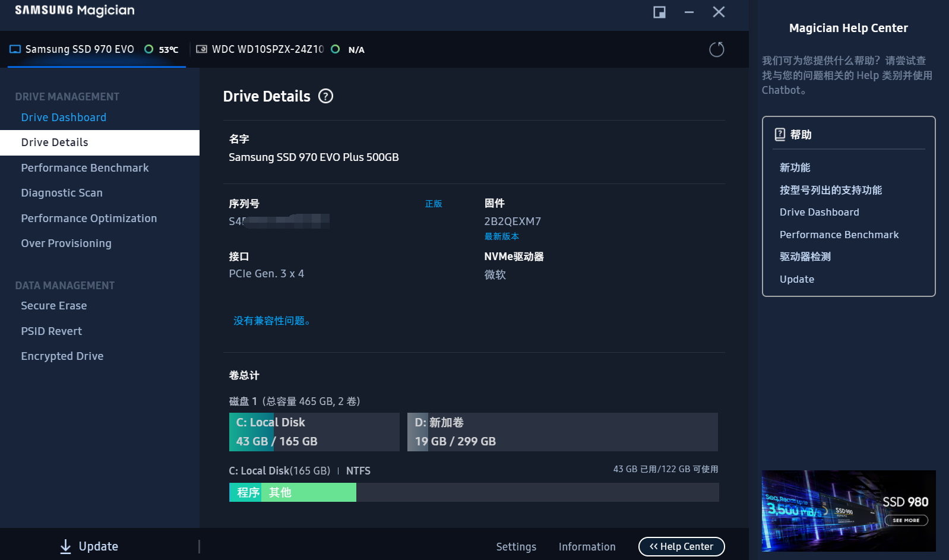Click the NVMe driver value 微软

[x=495, y=274]
